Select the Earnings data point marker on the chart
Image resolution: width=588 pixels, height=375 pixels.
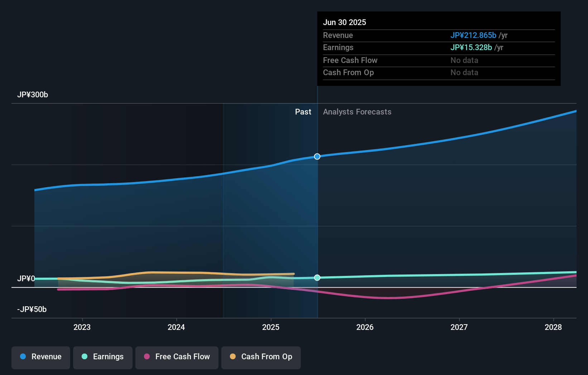click(317, 278)
